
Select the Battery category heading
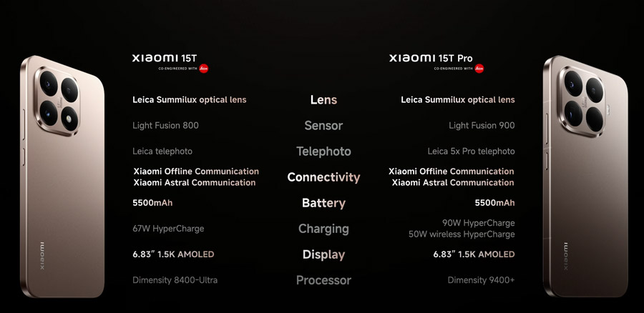323,203
